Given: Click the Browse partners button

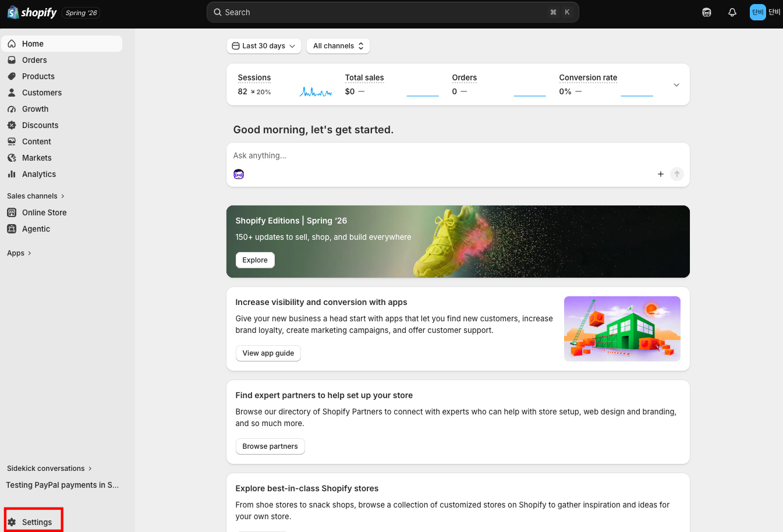Looking at the screenshot, I should point(270,446).
